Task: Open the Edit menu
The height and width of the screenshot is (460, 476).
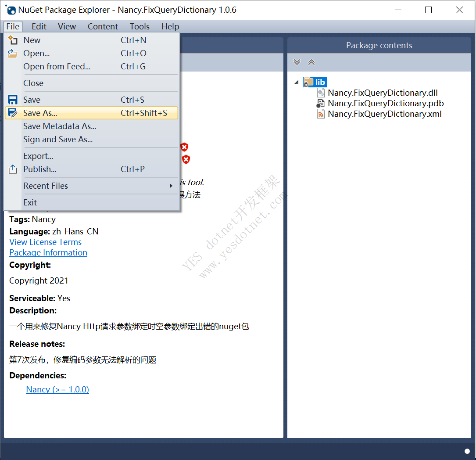Action: 39,26
